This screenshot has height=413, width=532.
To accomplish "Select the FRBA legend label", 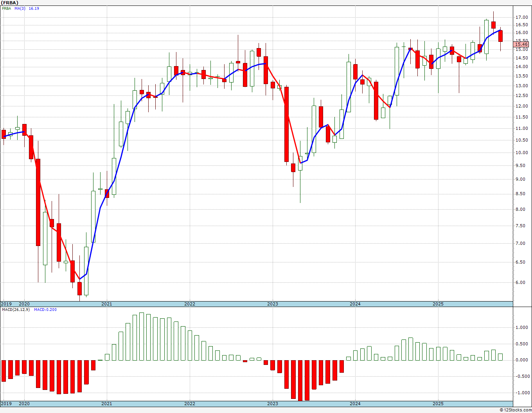I will pos(6,8).
